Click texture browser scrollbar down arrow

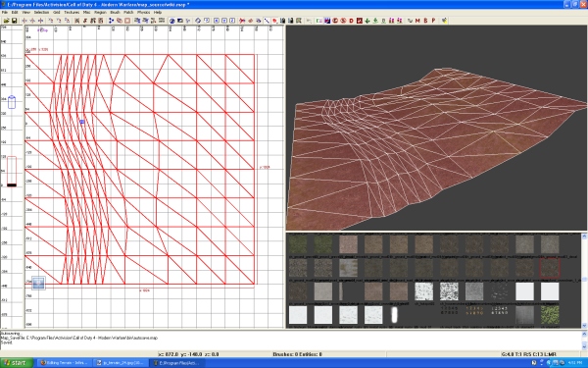[584, 326]
